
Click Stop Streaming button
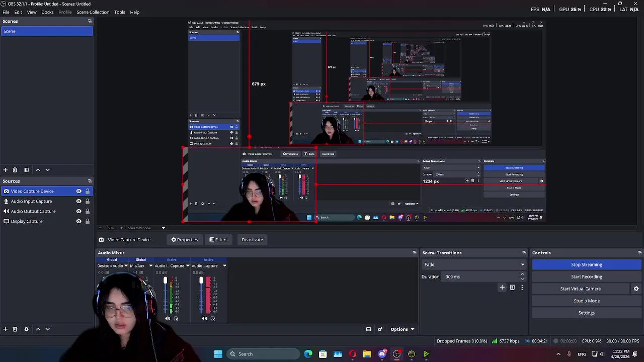click(x=587, y=264)
